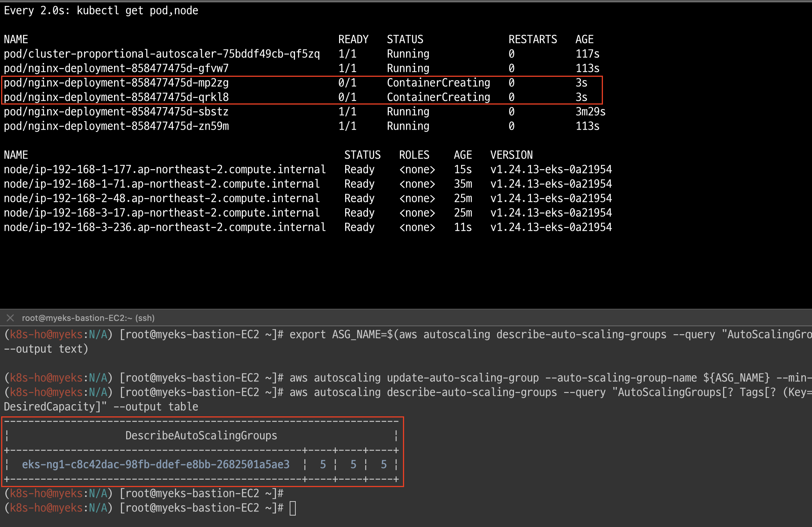Close the root@myeks-bastion-EC2 ssh pane
Viewport: 812px width, 527px height.
(x=10, y=318)
